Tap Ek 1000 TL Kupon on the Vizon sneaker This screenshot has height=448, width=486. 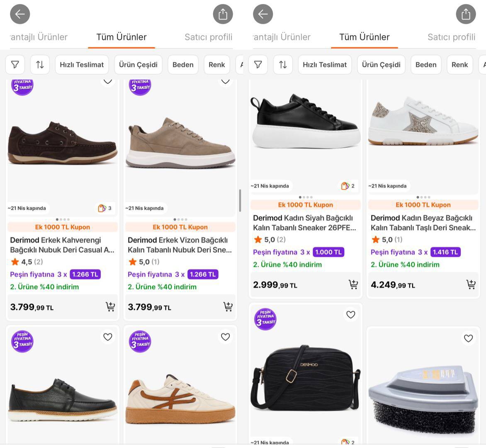pyautogui.click(x=180, y=227)
